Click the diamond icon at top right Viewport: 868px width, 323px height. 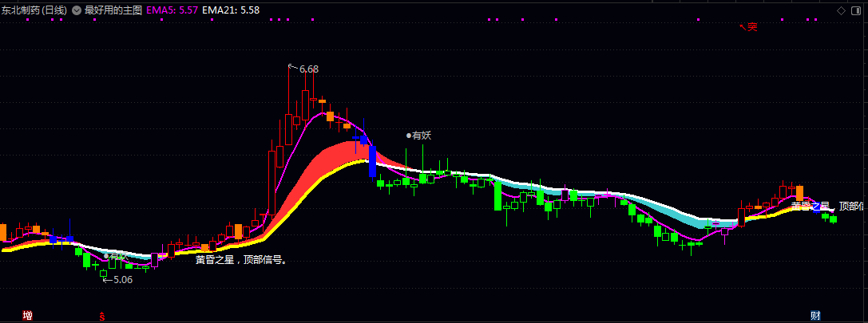[x=841, y=10]
